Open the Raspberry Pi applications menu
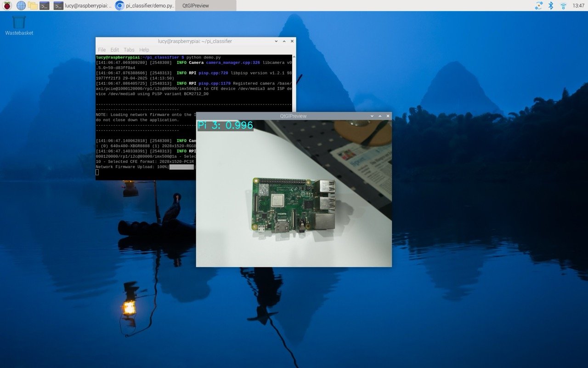Screen dimensions: 588x368 pyautogui.click(x=7, y=6)
